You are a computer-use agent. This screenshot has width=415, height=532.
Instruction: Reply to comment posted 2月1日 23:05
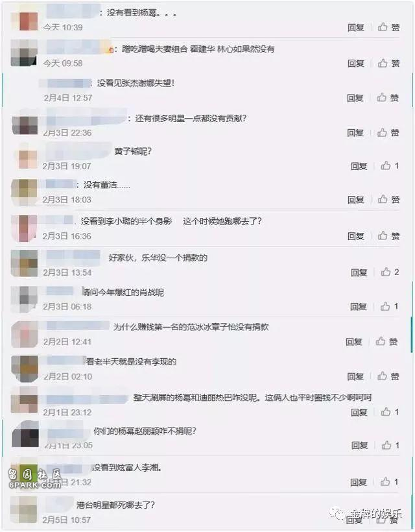tap(359, 445)
